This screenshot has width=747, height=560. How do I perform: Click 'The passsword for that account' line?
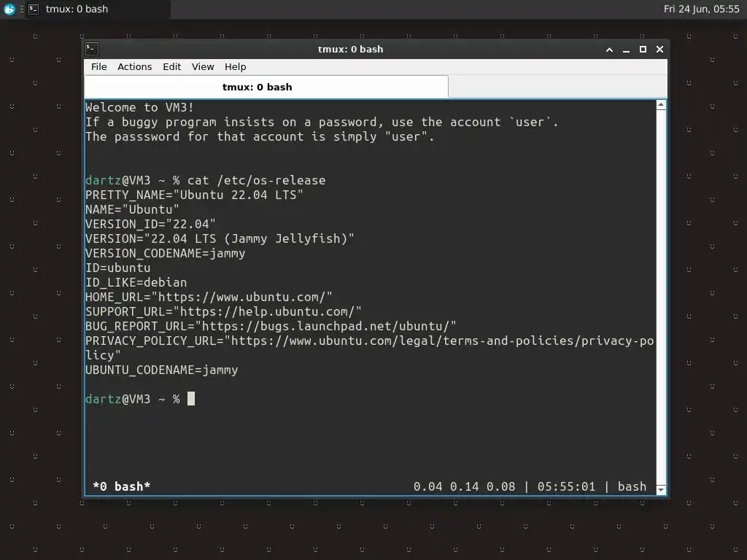click(x=260, y=136)
